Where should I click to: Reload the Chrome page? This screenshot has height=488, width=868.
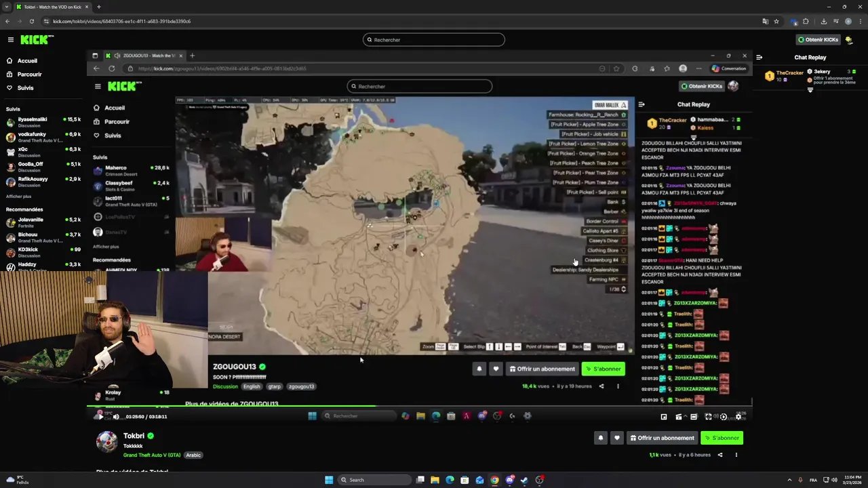pyautogui.click(x=31, y=21)
